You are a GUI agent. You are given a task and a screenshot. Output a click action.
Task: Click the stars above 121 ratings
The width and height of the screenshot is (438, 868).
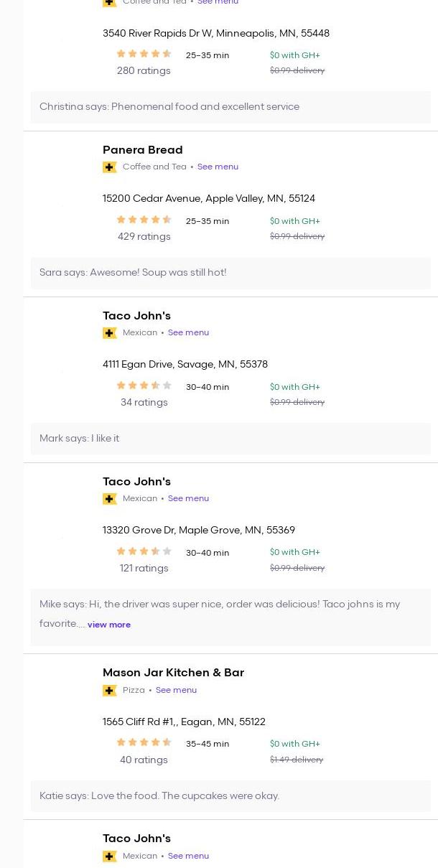[x=144, y=552]
